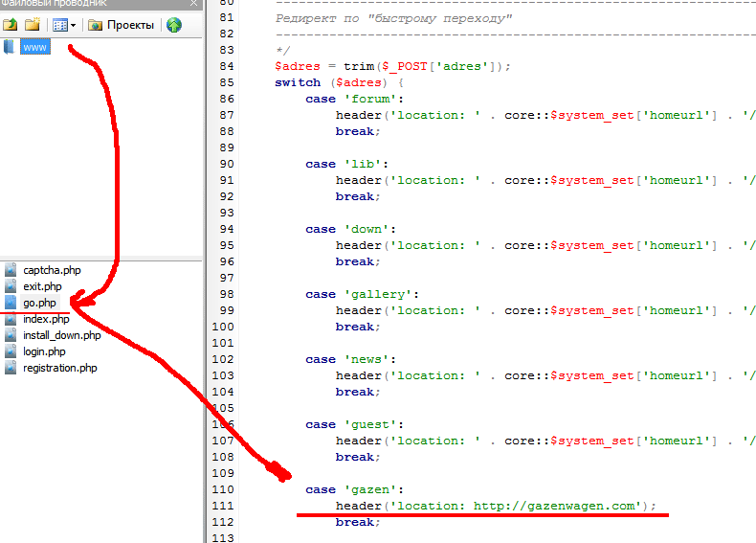Viewport: 756px width, 543px height.
Task: Open the Проекты projects button
Action: pos(122,25)
